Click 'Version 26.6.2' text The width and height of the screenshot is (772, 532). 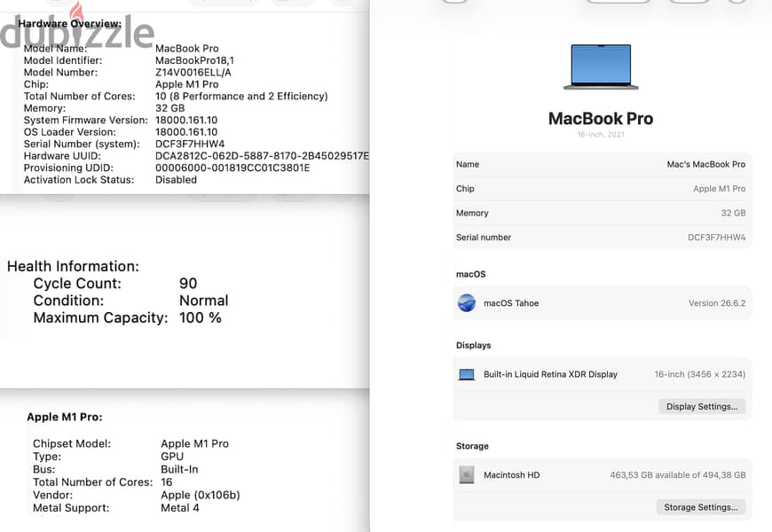coord(717,303)
